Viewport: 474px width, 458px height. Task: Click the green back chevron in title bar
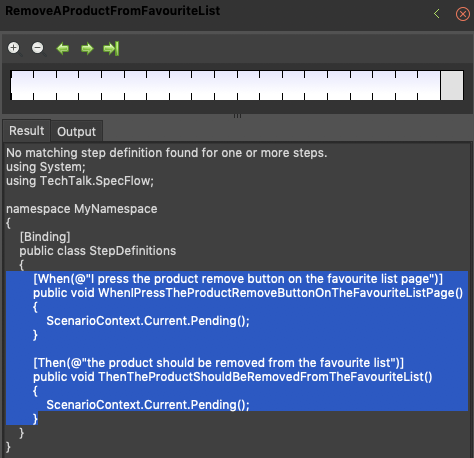click(x=437, y=14)
